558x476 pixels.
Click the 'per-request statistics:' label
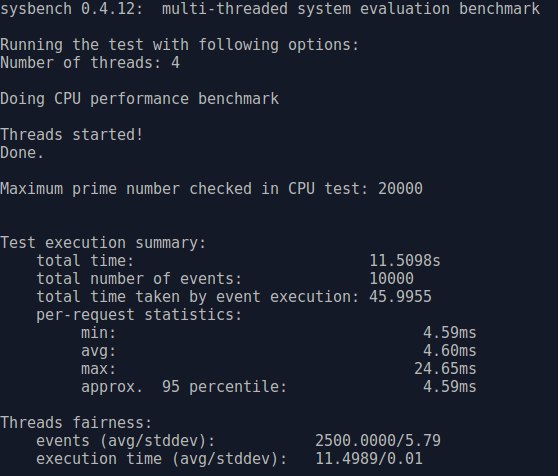139,314
